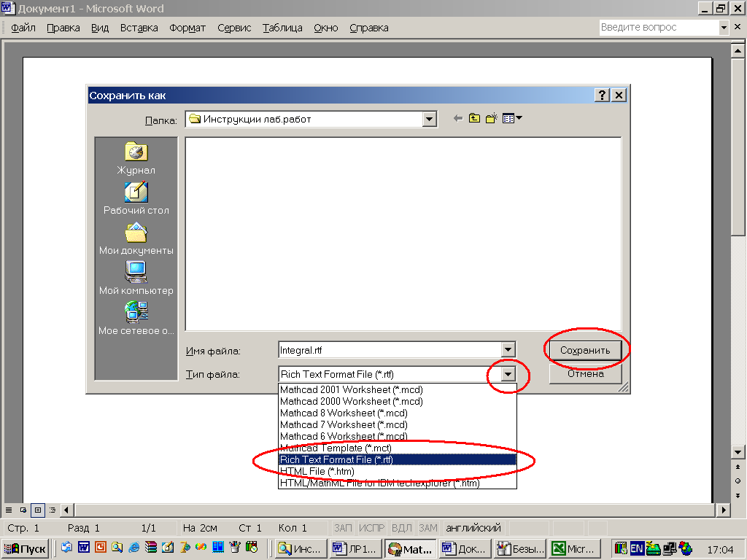Switch to Web layout view in Word
The image size is (747, 560).
point(23,510)
